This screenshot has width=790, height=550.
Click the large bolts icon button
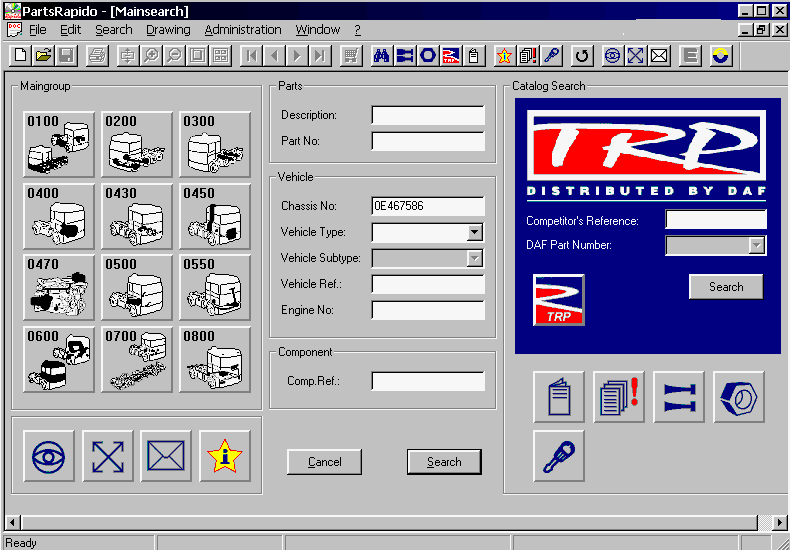[x=679, y=397]
